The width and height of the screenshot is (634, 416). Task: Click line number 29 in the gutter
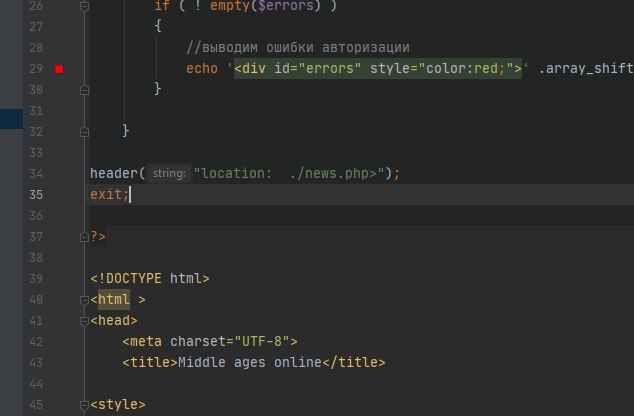click(x=36, y=69)
